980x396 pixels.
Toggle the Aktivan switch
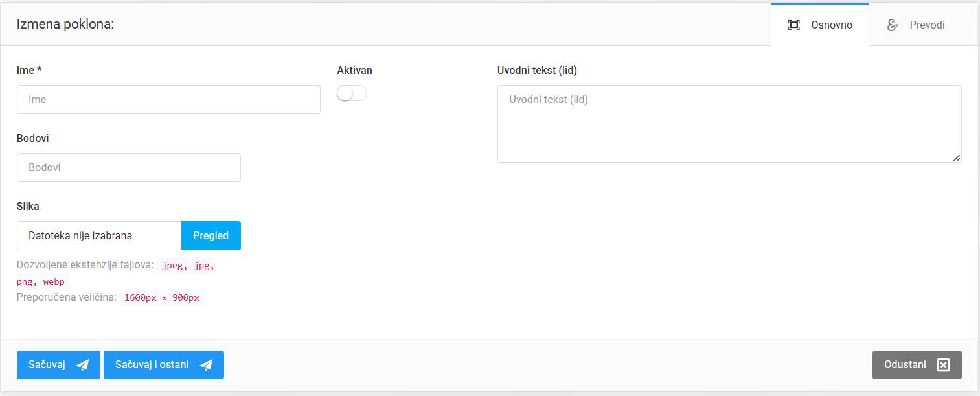pos(352,94)
